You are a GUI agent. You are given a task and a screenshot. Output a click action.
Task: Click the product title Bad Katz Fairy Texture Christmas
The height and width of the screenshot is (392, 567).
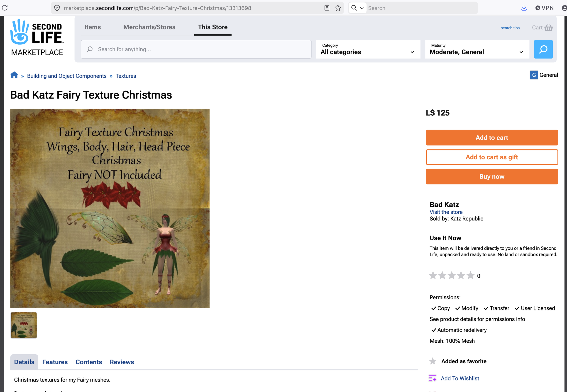coord(91,95)
